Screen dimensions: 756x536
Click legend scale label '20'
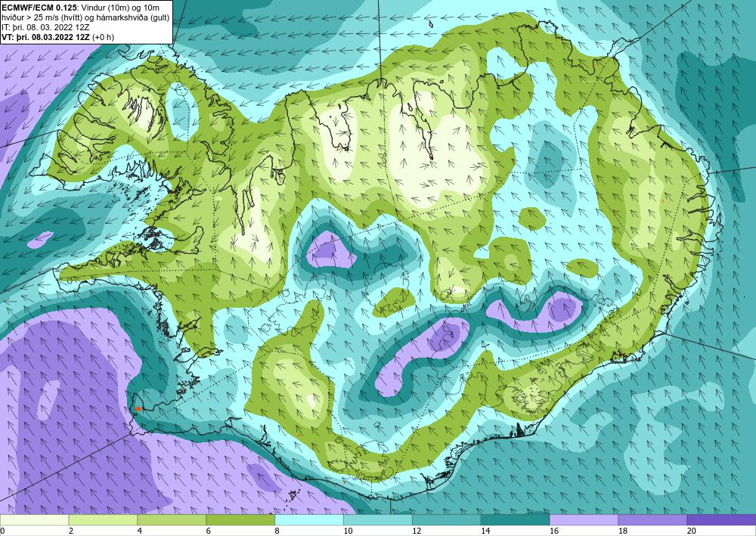pyautogui.click(x=692, y=531)
